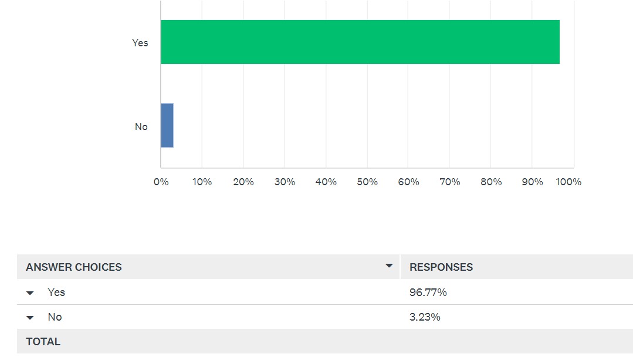Click the 50% axis tick label
The image size is (633, 364).
click(367, 182)
